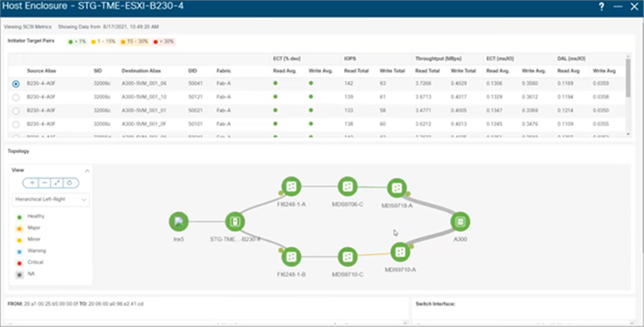Click the Viewing SCSI Metrics label

(28, 27)
